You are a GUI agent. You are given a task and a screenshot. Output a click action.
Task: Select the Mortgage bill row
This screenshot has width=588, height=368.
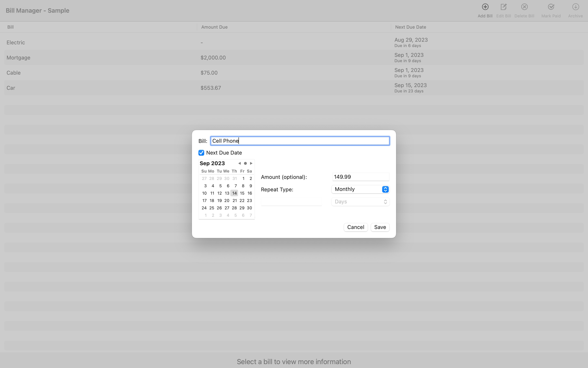tap(294, 58)
